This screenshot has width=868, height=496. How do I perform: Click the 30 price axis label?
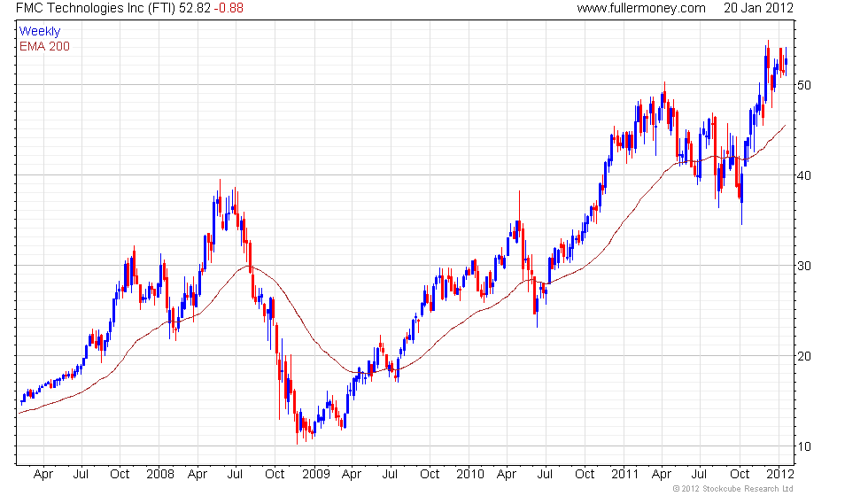tap(804, 266)
